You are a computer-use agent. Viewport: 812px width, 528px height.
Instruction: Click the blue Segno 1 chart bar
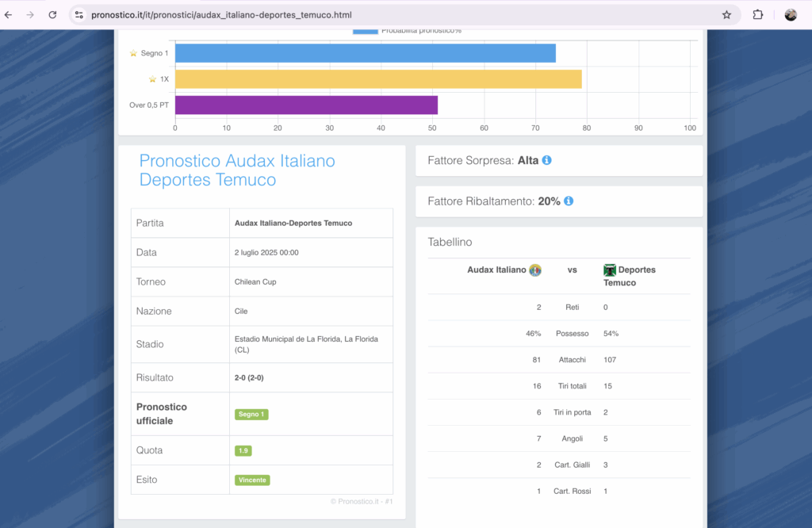pyautogui.click(x=365, y=53)
